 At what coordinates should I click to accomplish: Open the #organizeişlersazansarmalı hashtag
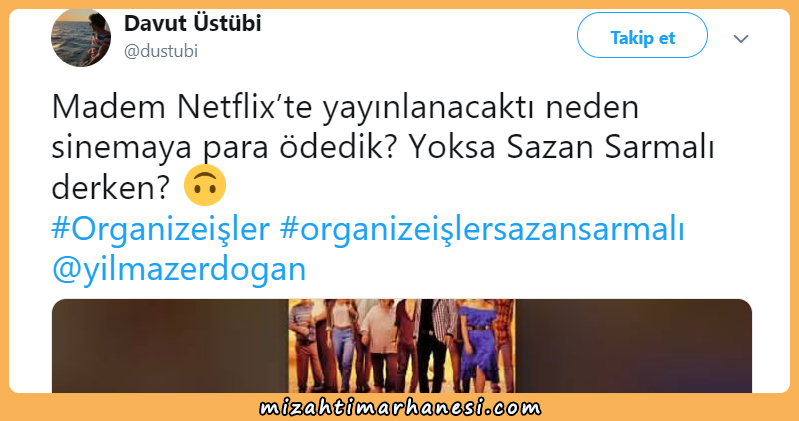click(482, 229)
